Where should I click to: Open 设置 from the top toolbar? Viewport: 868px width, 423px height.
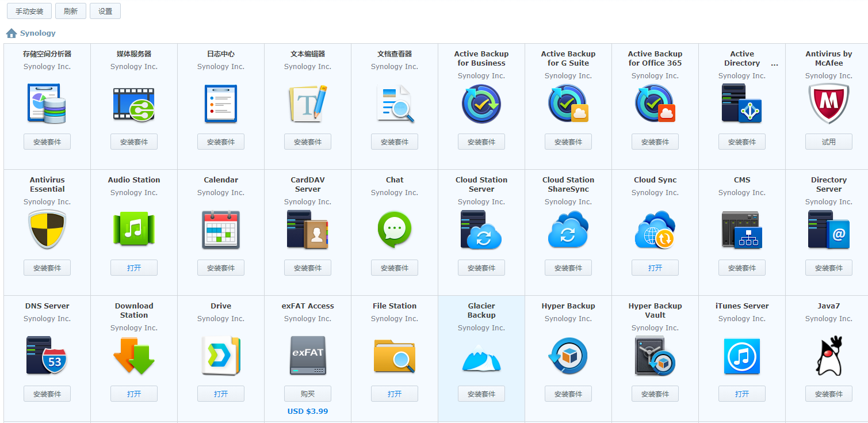click(105, 12)
